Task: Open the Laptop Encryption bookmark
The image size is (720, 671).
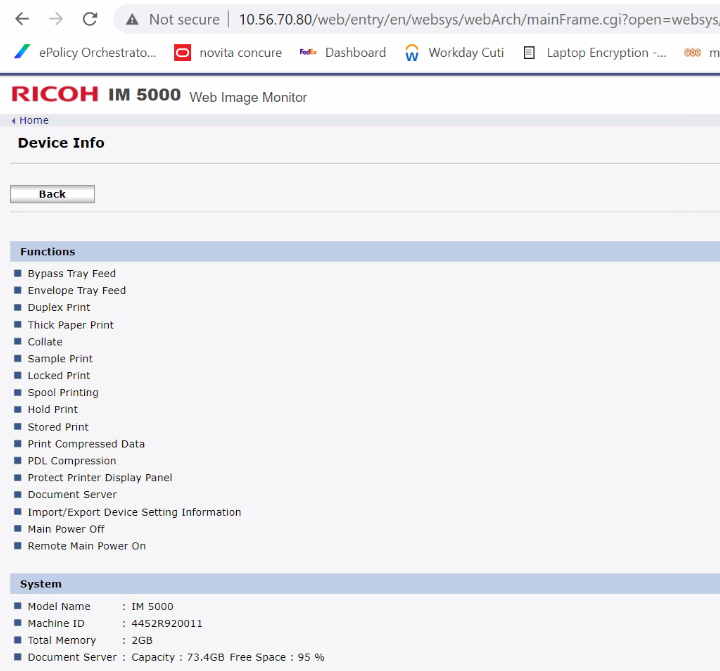Action: pos(595,53)
